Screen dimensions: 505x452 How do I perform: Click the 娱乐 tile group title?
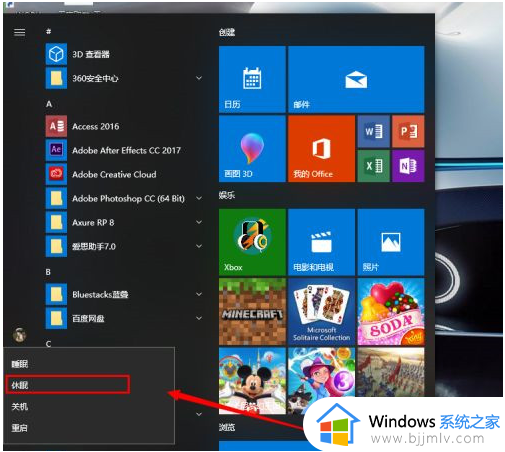pyautogui.click(x=227, y=195)
